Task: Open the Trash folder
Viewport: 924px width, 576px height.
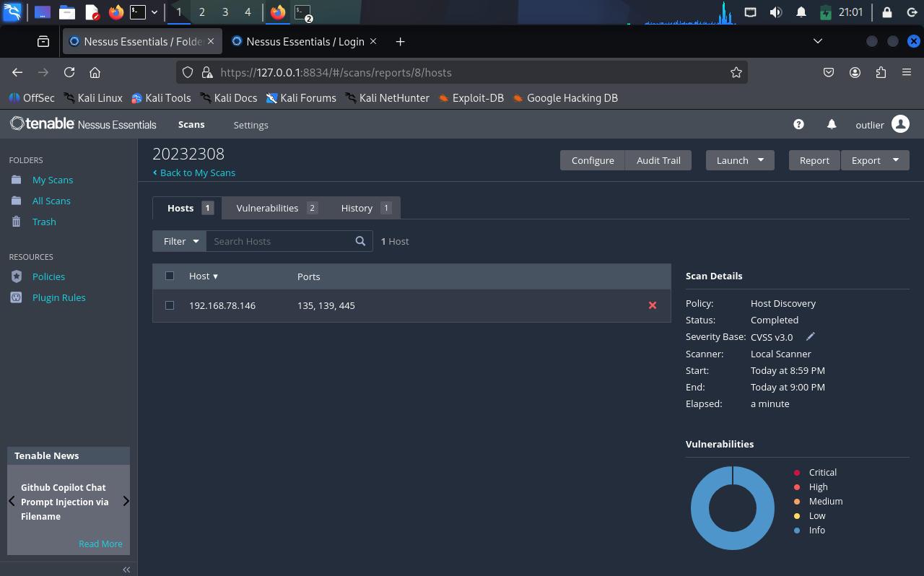Action: click(44, 222)
